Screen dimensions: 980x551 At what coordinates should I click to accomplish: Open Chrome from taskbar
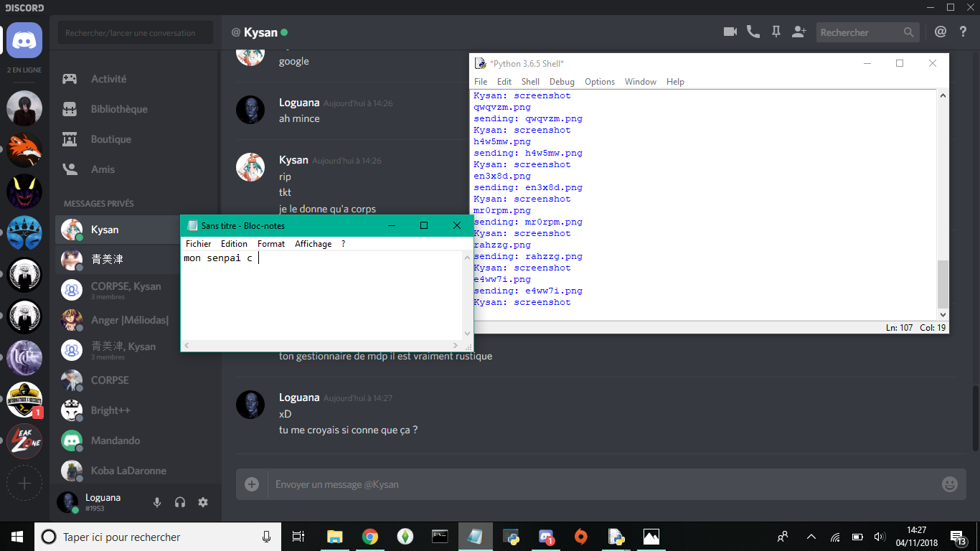coord(369,537)
